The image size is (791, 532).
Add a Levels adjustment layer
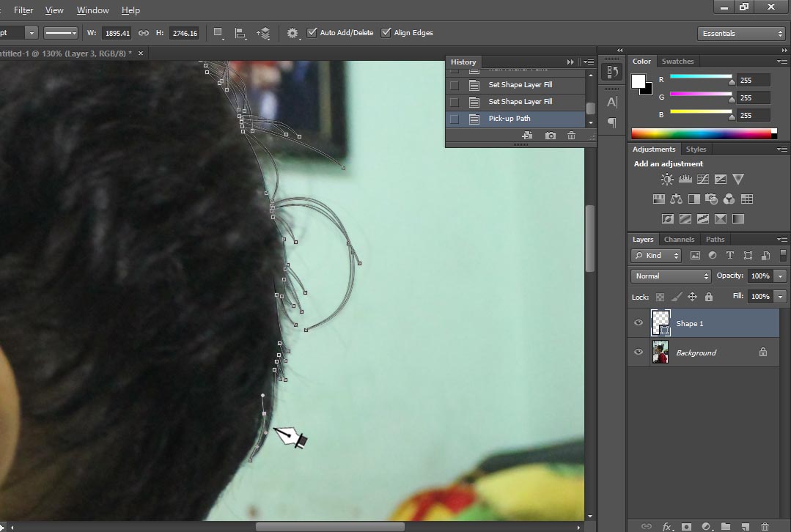(684, 179)
